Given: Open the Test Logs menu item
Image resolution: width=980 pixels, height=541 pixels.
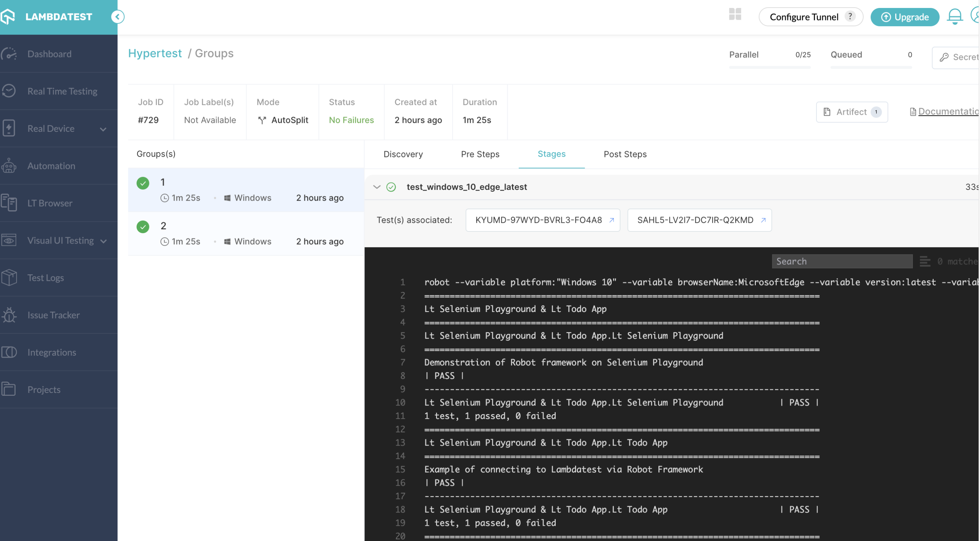Looking at the screenshot, I should 46,278.
